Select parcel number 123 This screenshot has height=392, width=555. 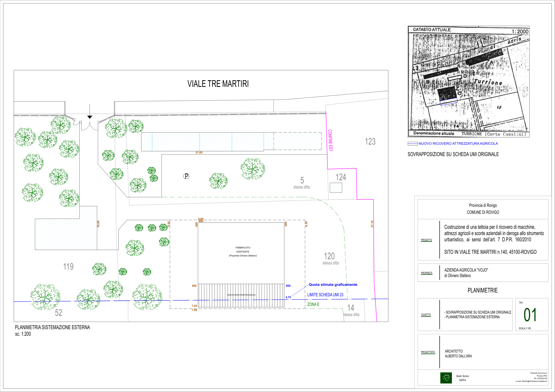[x=370, y=141]
